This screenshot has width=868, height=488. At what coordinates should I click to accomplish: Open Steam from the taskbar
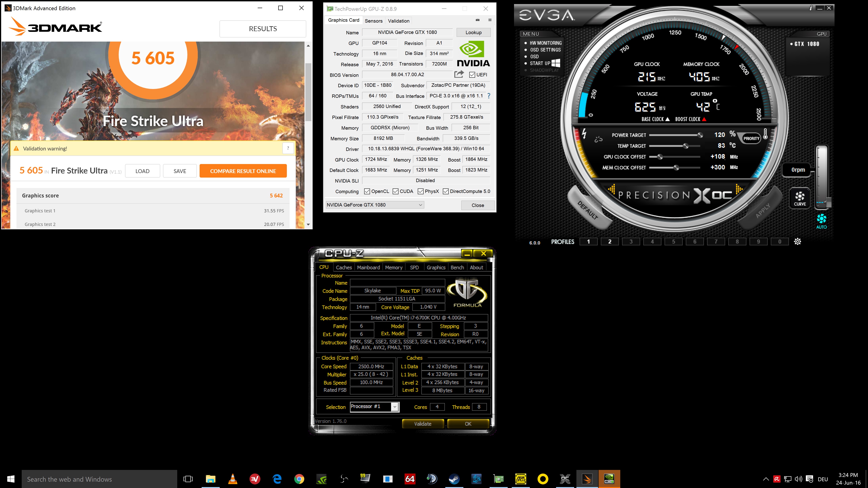coord(454,479)
